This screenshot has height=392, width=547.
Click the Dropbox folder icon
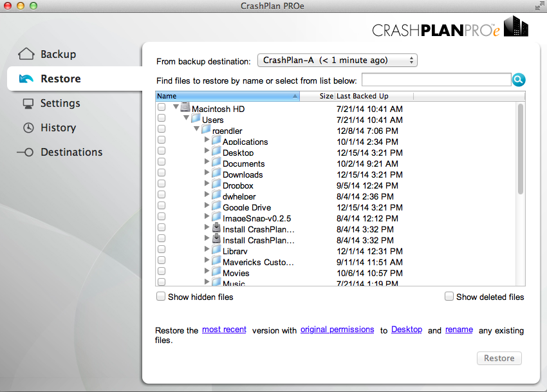217,184
